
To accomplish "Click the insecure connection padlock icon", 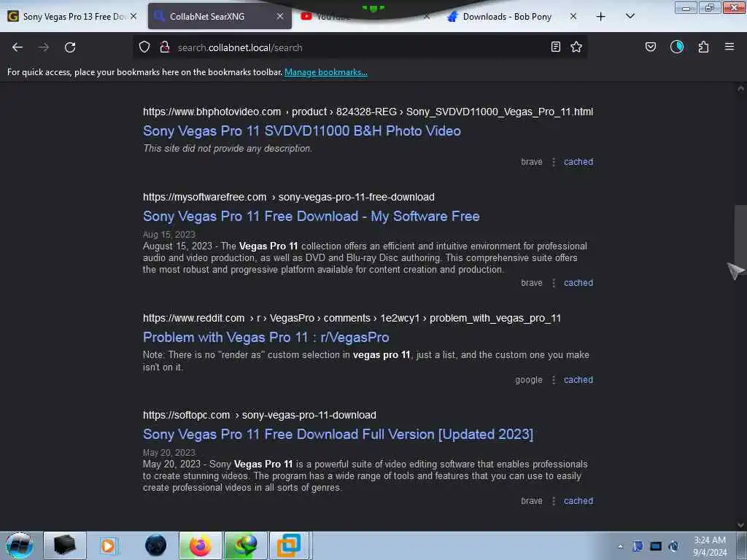I will 165,47.
